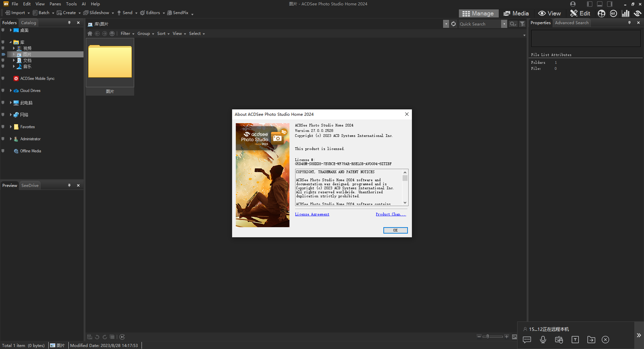
Task: Open the Tools menu
Action: (x=71, y=4)
